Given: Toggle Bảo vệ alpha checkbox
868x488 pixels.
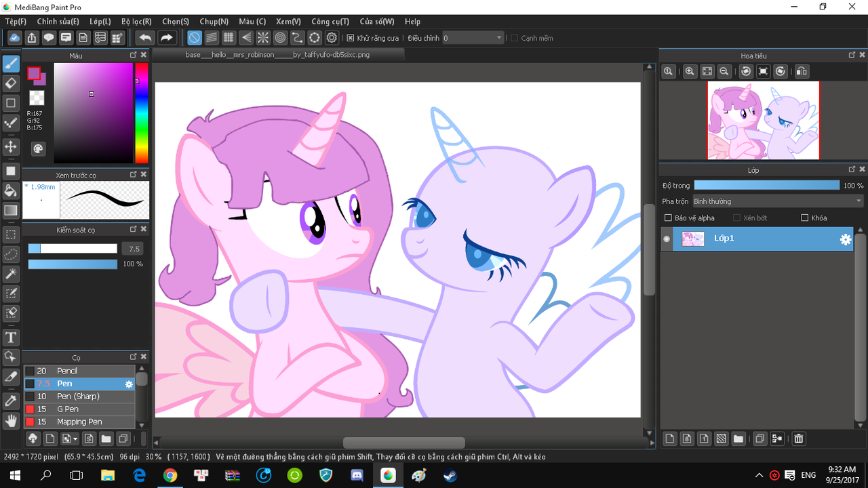Looking at the screenshot, I should (x=669, y=218).
